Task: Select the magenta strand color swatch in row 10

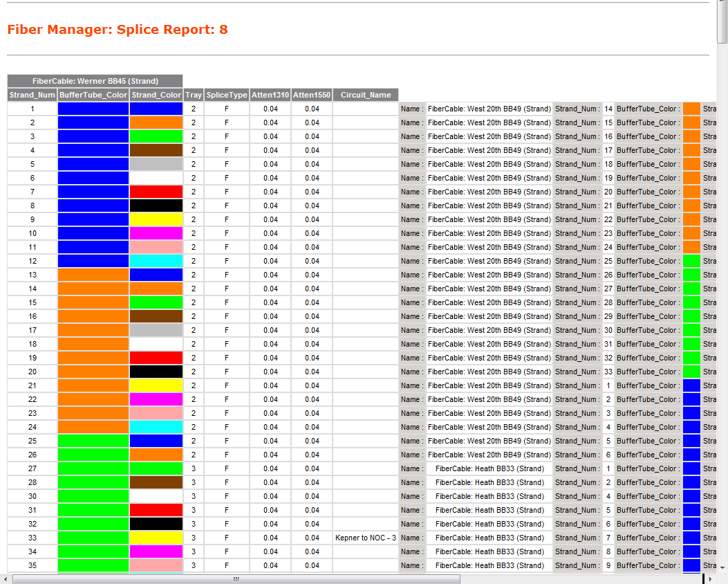Action: coord(156,233)
